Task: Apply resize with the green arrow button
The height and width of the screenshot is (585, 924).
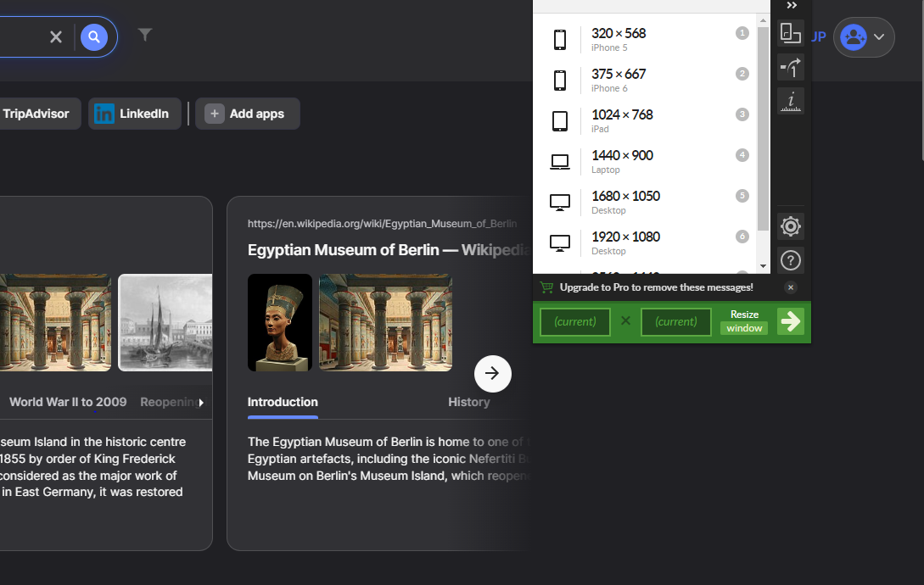Action: [x=790, y=321]
